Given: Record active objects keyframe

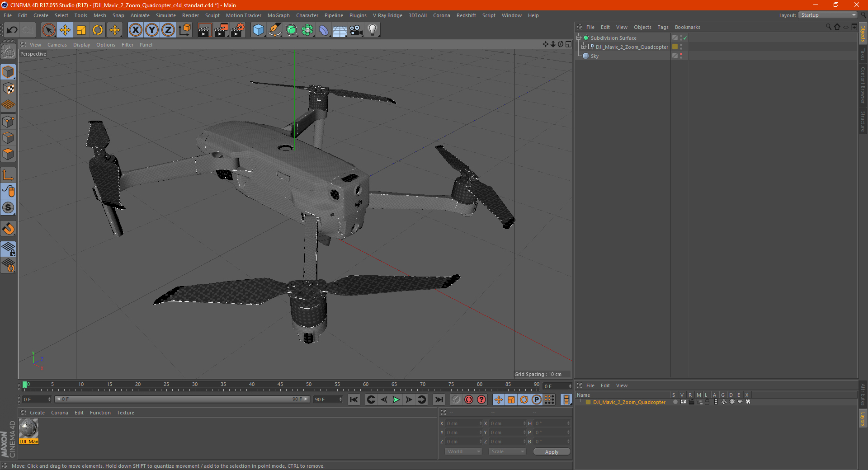Looking at the screenshot, I should click(456, 399).
